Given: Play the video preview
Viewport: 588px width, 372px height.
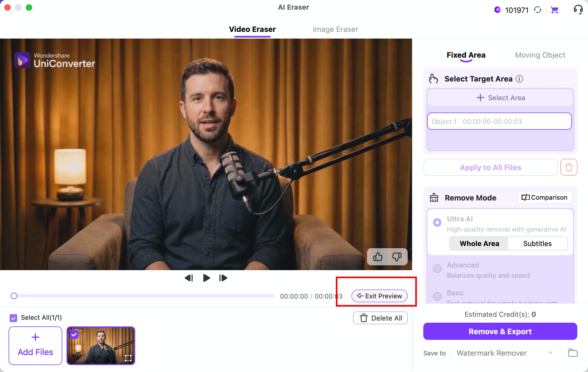Looking at the screenshot, I should (x=206, y=278).
